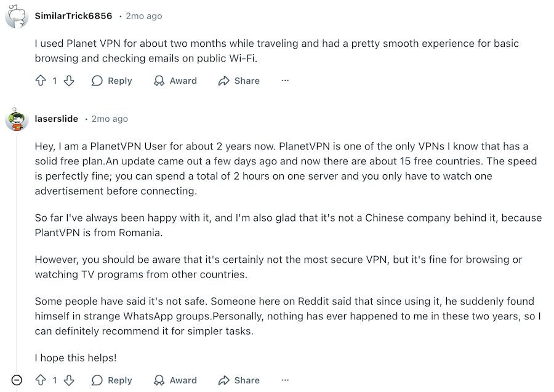Upvote laserslide's comment
This screenshot has width=554, height=392.
coord(41,380)
